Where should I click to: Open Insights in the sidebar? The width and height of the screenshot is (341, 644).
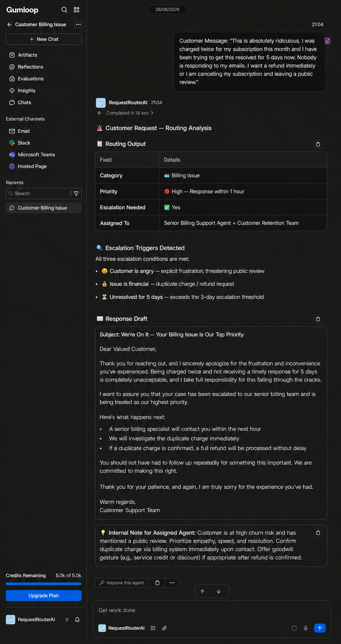pos(22,91)
